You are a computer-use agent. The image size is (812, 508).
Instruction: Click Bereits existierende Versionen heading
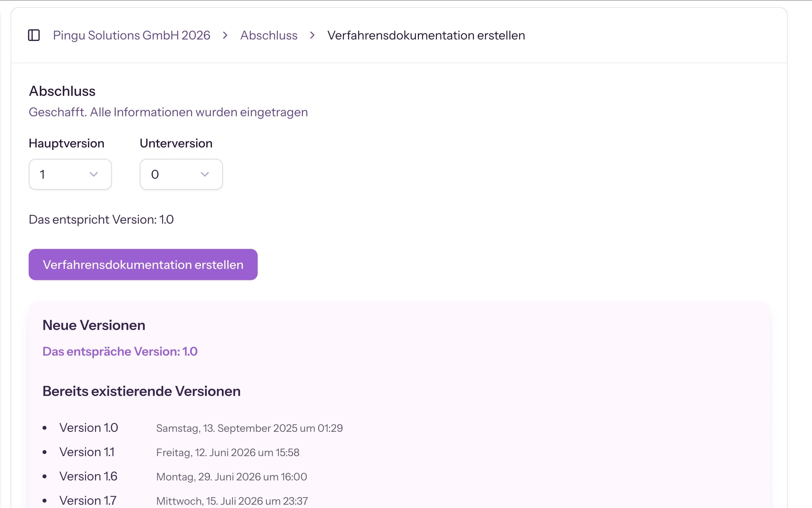(141, 391)
